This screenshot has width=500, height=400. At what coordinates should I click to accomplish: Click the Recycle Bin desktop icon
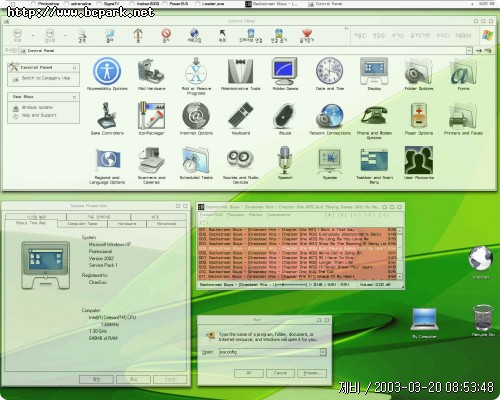(483, 319)
